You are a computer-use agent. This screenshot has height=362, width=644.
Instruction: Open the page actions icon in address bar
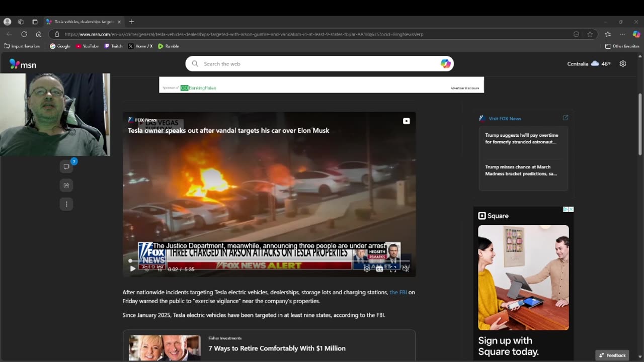[x=576, y=34]
